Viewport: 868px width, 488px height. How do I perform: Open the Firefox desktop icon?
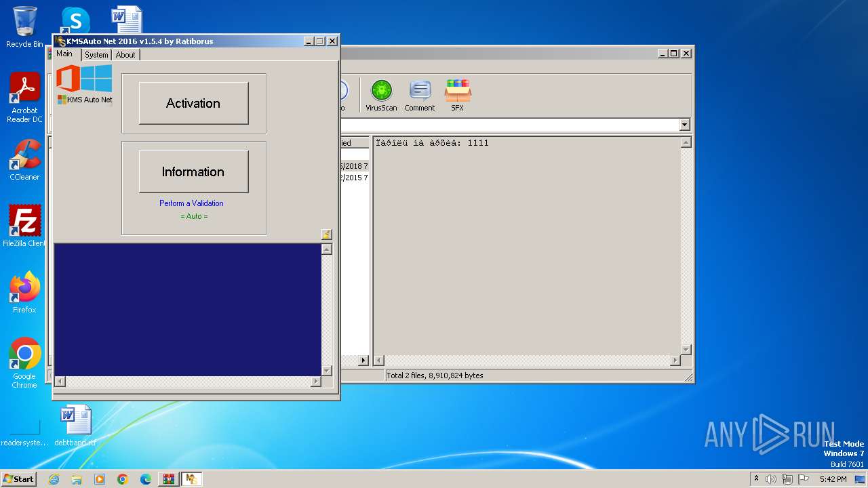tap(24, 292)
